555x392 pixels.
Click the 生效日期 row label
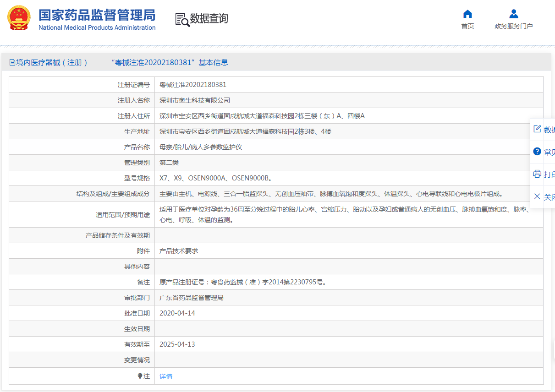coord(137,329)
